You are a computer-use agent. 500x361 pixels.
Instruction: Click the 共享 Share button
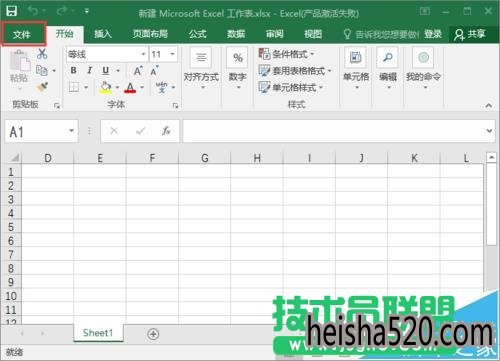[470, 34]
